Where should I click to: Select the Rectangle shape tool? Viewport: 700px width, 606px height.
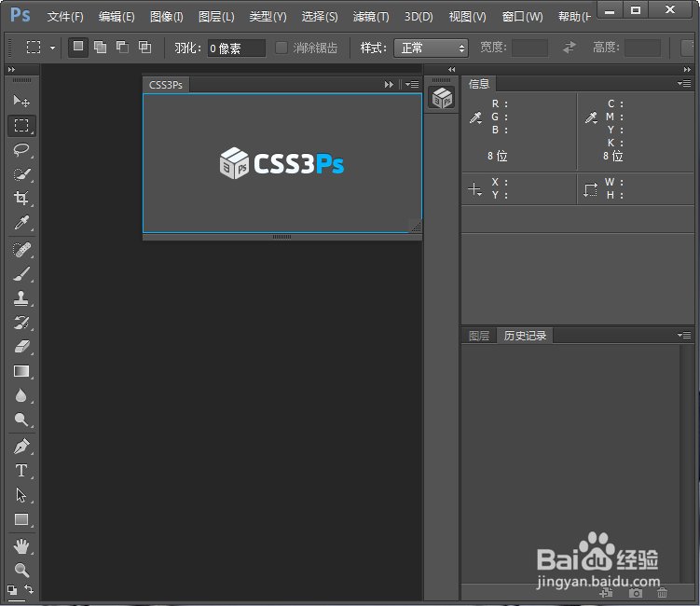(21, 519)
